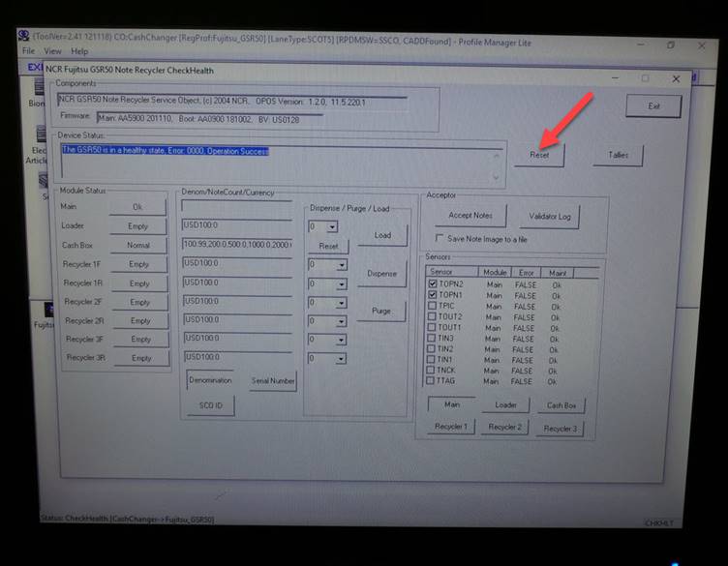This screenshot has height=566, width=728.
Task: Open the File menu
Action: point(28,51)
